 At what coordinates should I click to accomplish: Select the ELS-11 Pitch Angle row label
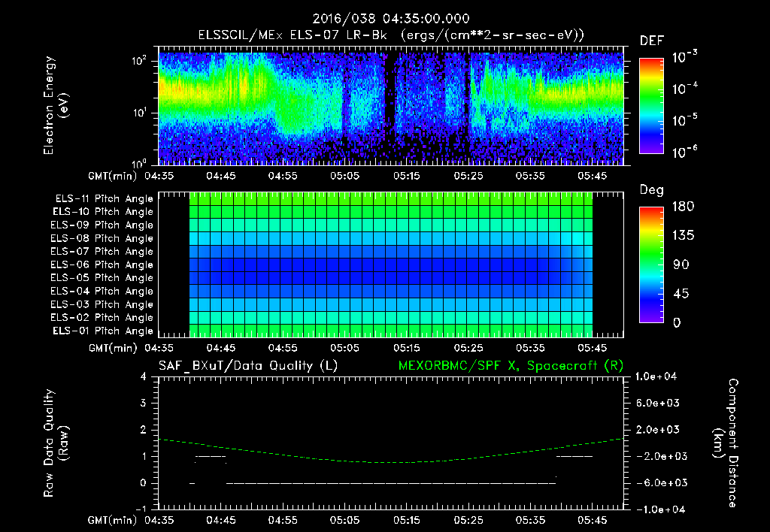click(x=104, y=199)
